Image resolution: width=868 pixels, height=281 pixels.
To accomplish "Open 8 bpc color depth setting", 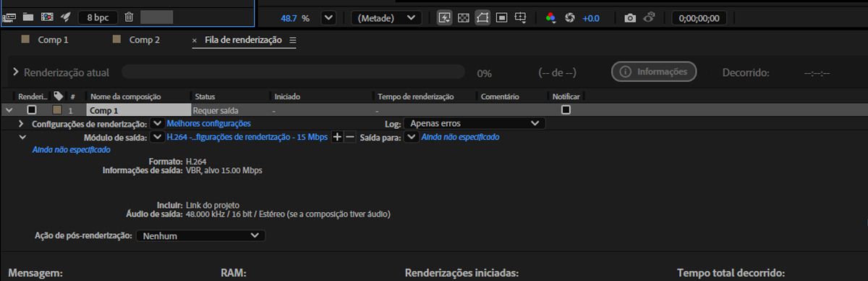I will (98, 17).
